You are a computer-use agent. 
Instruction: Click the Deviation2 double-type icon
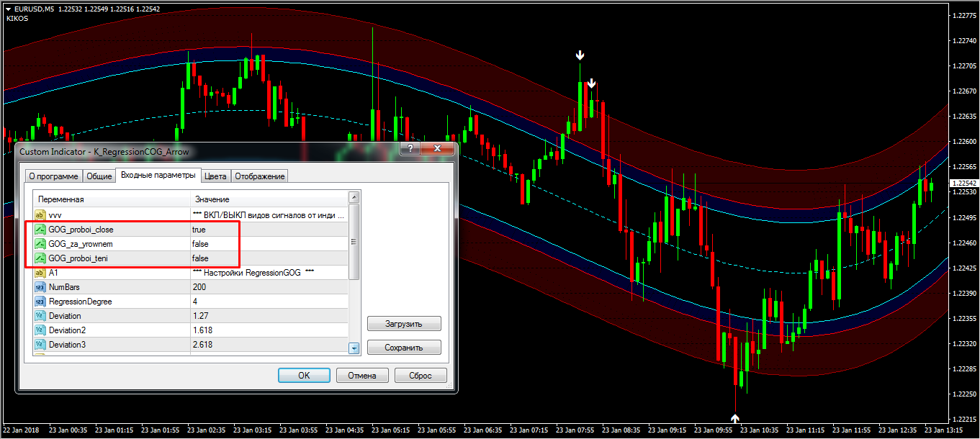pyautogui.click(x=40, y=330)
